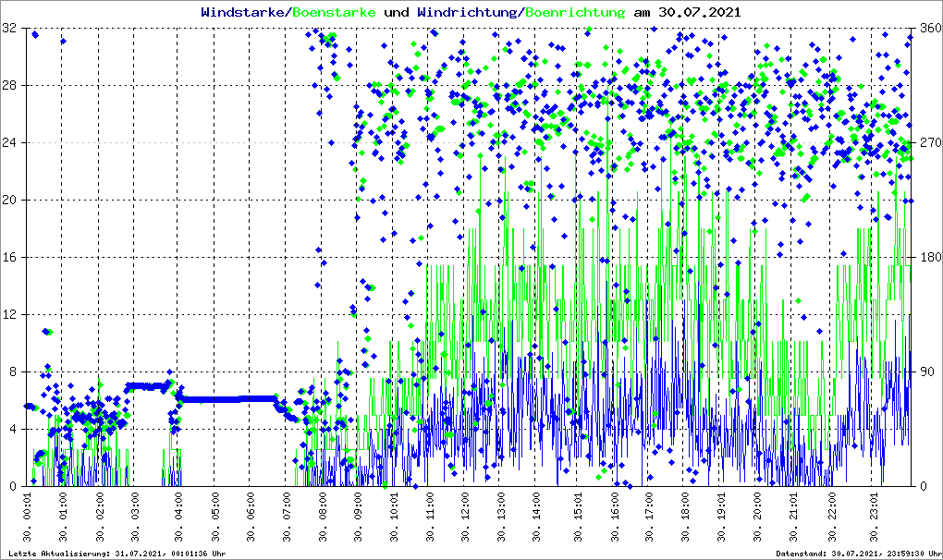The width and height of the screenshot is (943, 560).
Task: Click the 12 wind speed axis label
Action: (10, 315)
